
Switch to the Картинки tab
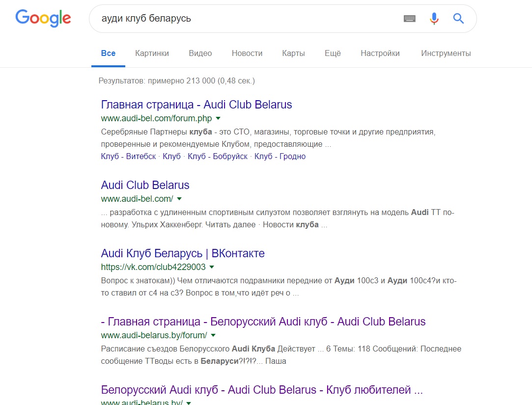point(152,53)
